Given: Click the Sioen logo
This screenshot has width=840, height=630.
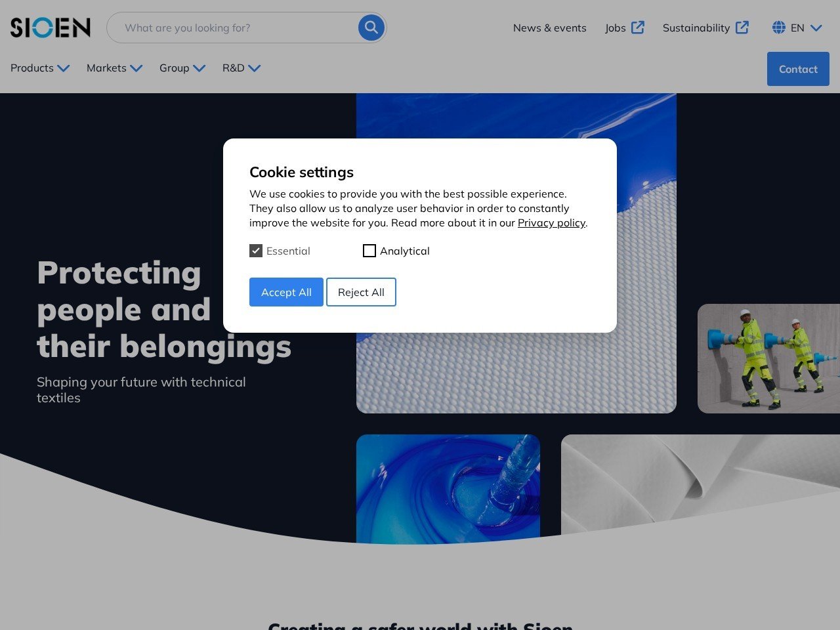Looking at the screenshot, I should [51, 28].
